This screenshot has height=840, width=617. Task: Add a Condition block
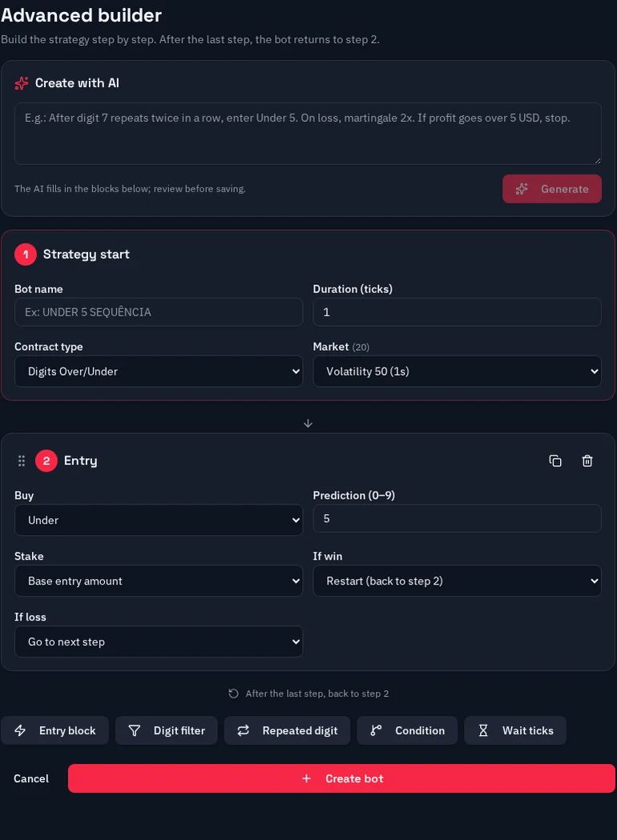coord(407,731)
